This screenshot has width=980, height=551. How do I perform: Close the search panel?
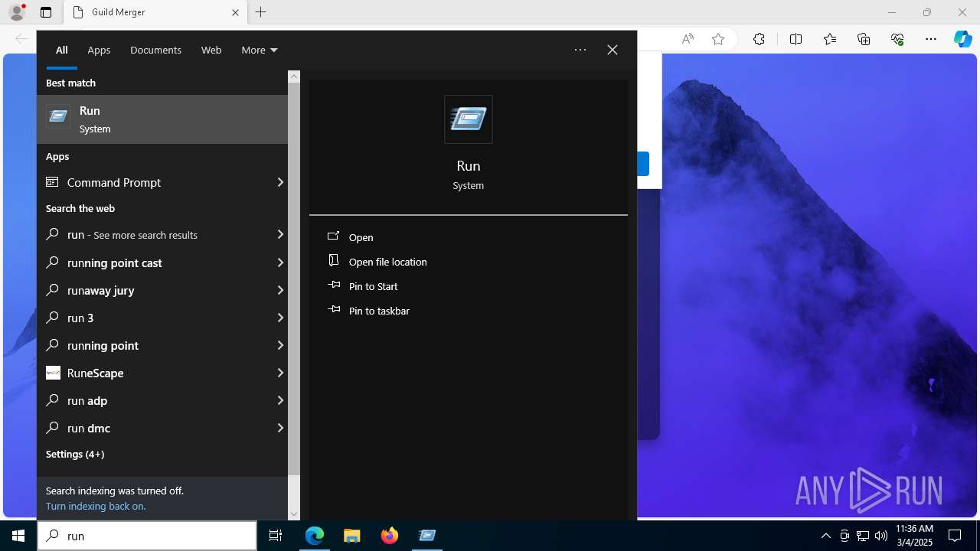coord(612,50)
